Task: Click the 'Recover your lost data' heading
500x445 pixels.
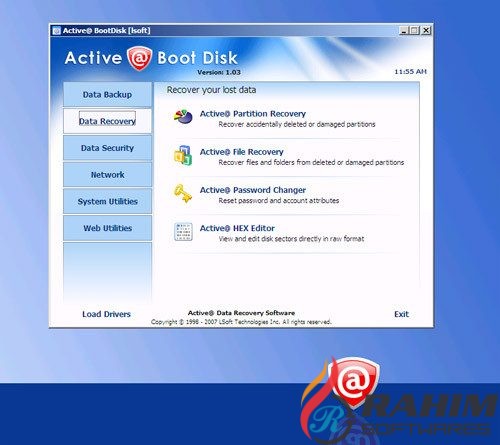Action: [x=211, y=90]
